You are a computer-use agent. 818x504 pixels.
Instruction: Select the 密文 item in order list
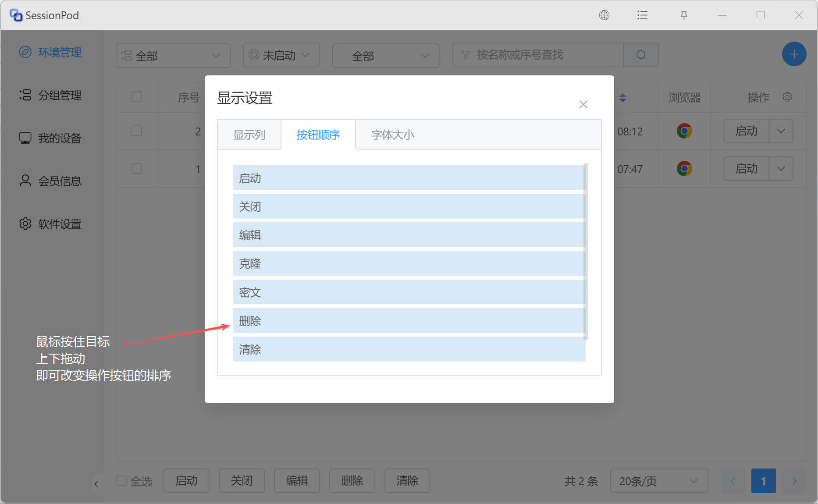[x=409, y=292]
